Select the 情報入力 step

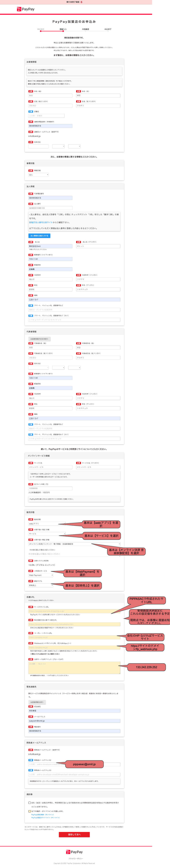[x=63, y=29]
